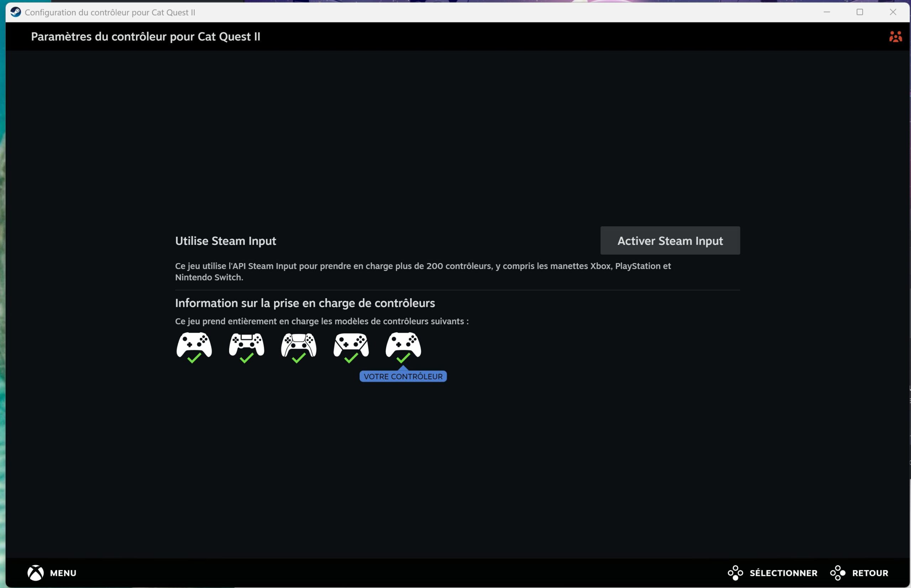Click 'Information sur la prise en charge de contrôleurs'
The height and width of the screenshot is (588, 911).
pos(305,303)
